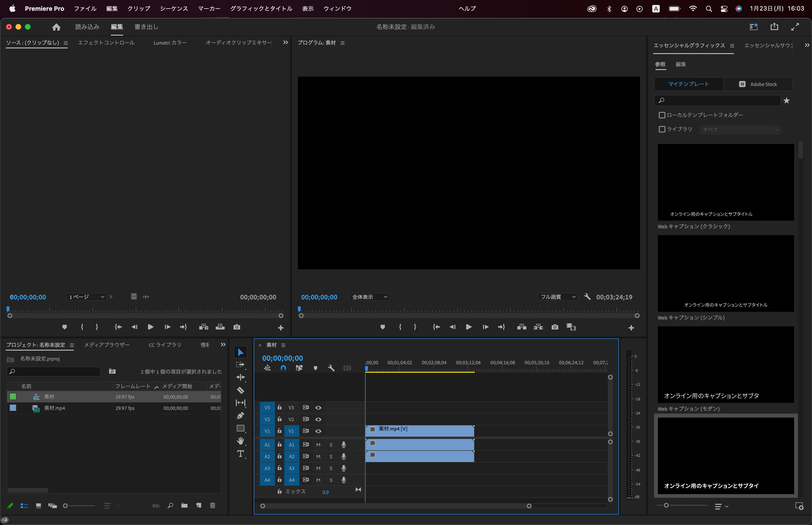
Task: Open the 全体表示 zoom level dropdown
Action: coord(369,297)
